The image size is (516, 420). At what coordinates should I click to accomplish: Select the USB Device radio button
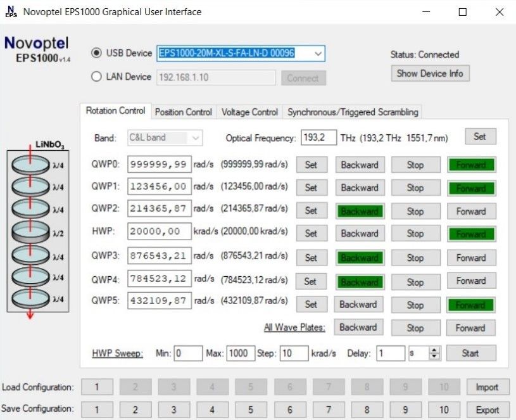(96, 53)
